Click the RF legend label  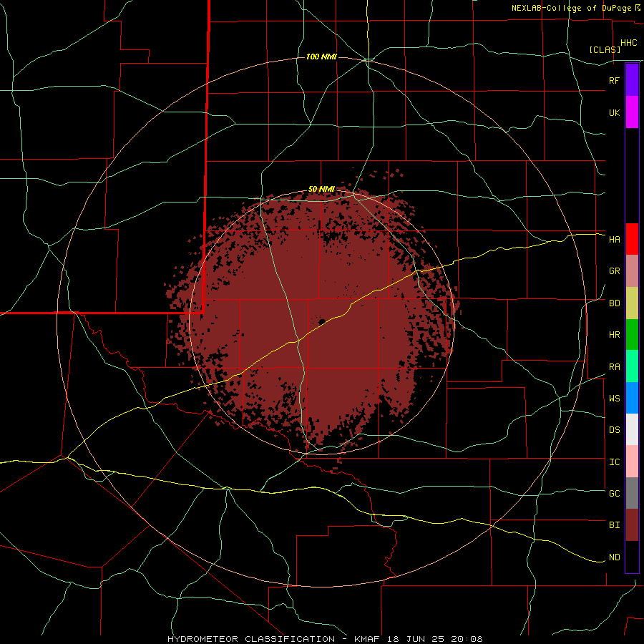click(x=614, y=80)
